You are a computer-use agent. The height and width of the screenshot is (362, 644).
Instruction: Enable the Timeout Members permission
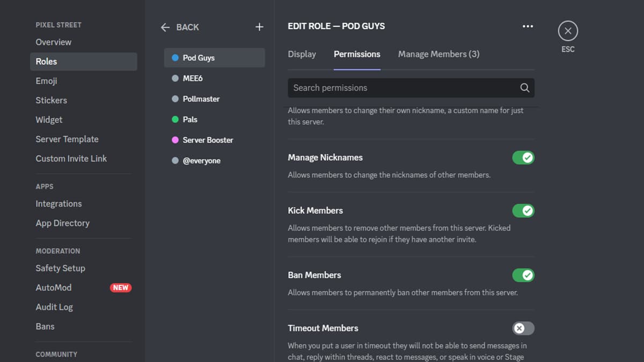tap(523, 328)
